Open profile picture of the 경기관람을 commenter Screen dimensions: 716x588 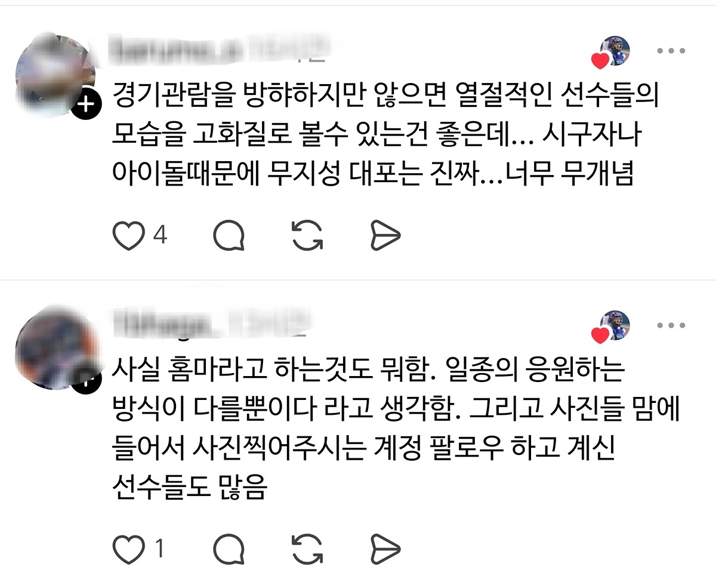(55, 72)
